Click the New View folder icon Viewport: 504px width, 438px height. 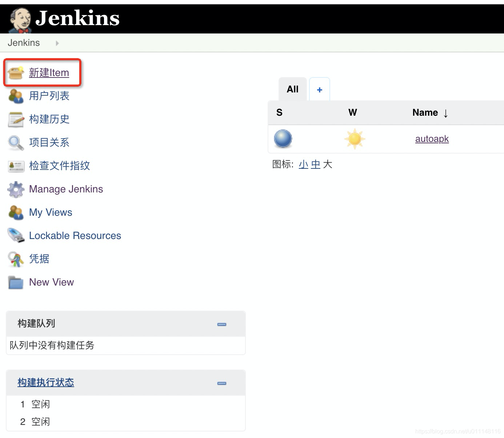pyautogui.click(x=16, y=282)
